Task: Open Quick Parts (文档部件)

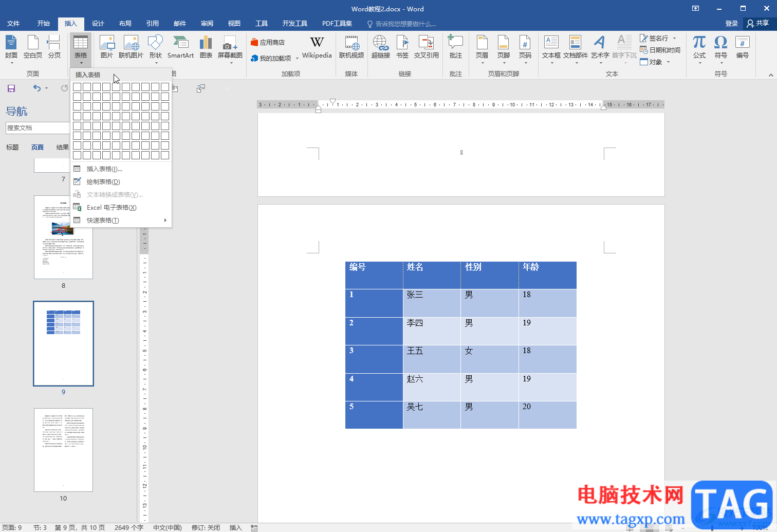Action: pos(576,49)
